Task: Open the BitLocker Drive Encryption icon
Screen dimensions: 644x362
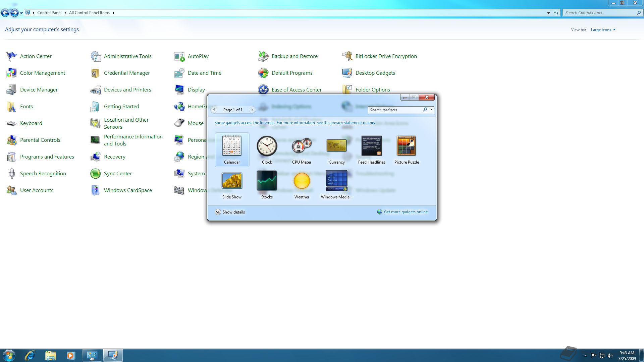Action: point(347,56)
